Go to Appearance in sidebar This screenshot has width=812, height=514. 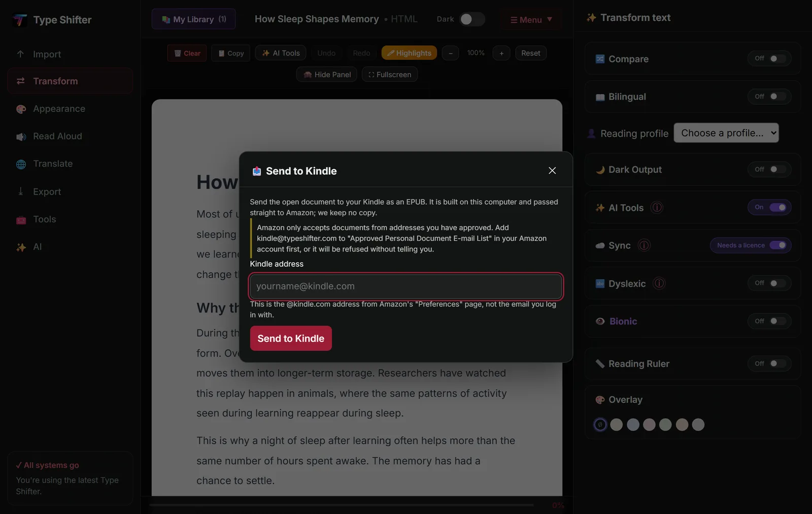click(x=70, y=109)
